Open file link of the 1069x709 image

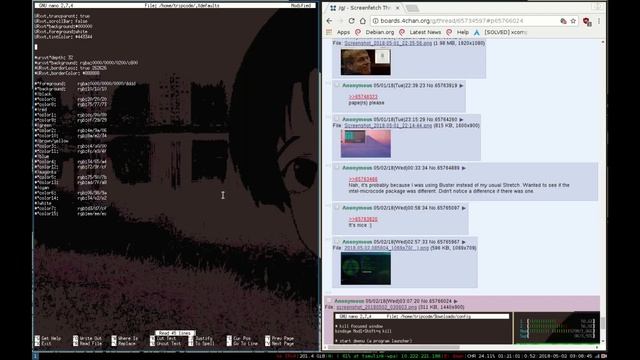tap(386, 248)
